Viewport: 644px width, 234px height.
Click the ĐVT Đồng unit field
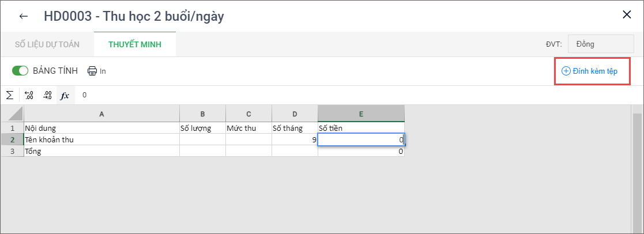(x=600, y=44)
